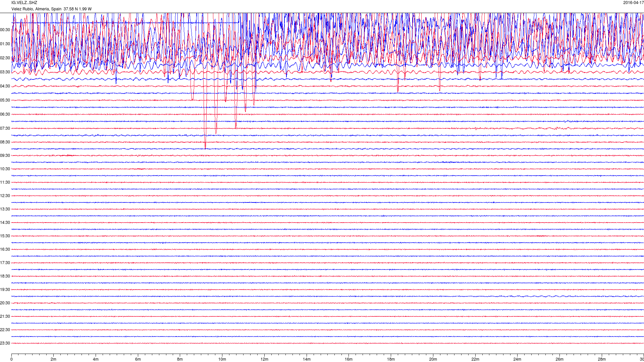
Task: Click the 8m axis tick label
Action: [180, 359]
